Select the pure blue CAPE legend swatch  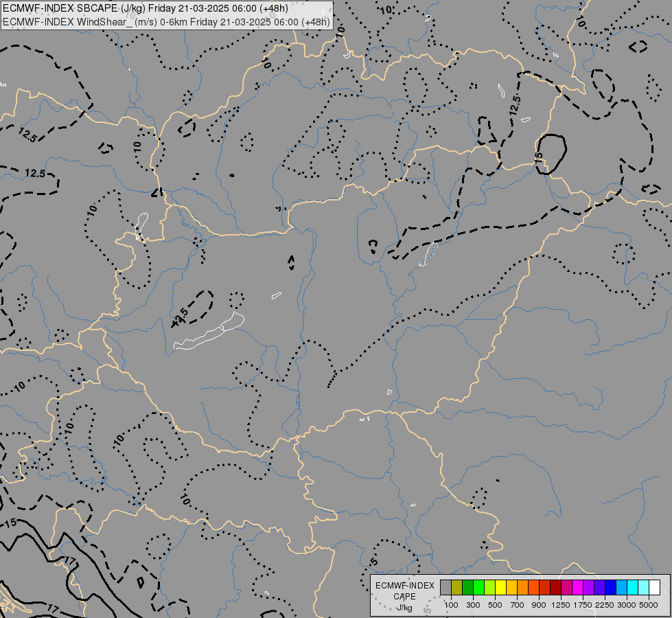click(611, 588)
